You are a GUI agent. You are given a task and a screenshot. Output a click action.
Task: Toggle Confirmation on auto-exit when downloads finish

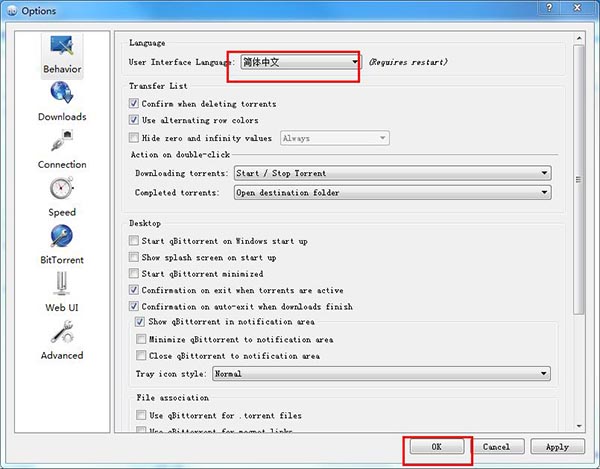click(x=134, y=306)
